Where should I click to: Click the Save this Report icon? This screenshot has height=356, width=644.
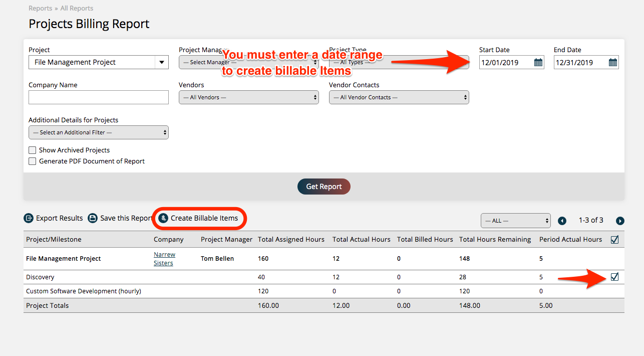[x=93, y=218]
